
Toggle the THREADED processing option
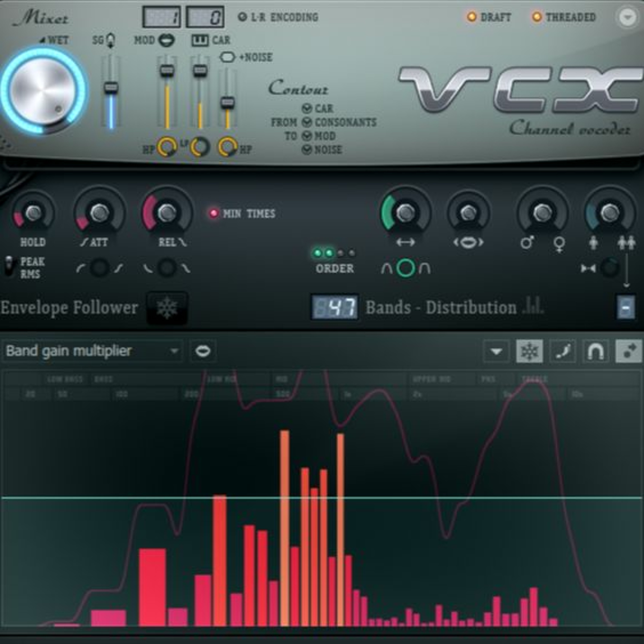click(537, 17)
